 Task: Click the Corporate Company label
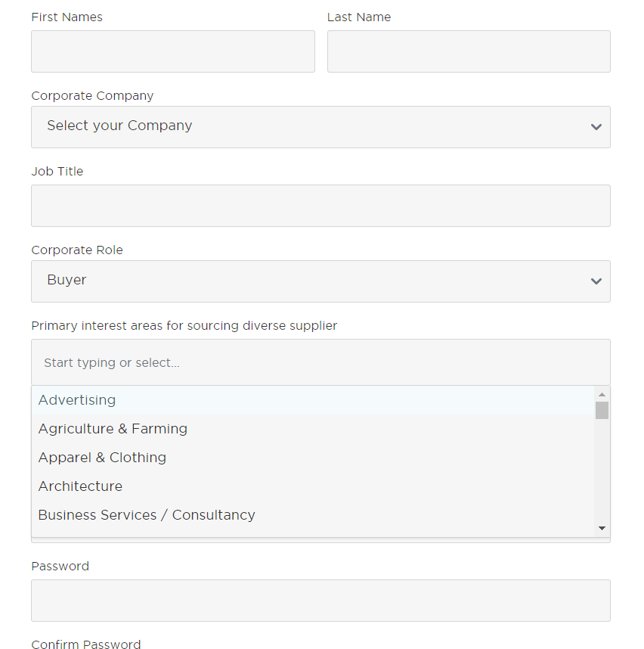(92, 95)
